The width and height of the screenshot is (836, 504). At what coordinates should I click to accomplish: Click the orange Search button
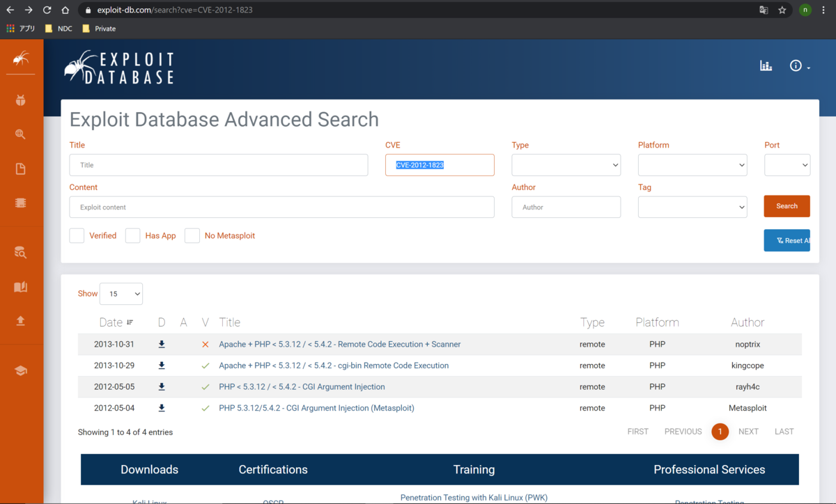[x=787, y=206]
